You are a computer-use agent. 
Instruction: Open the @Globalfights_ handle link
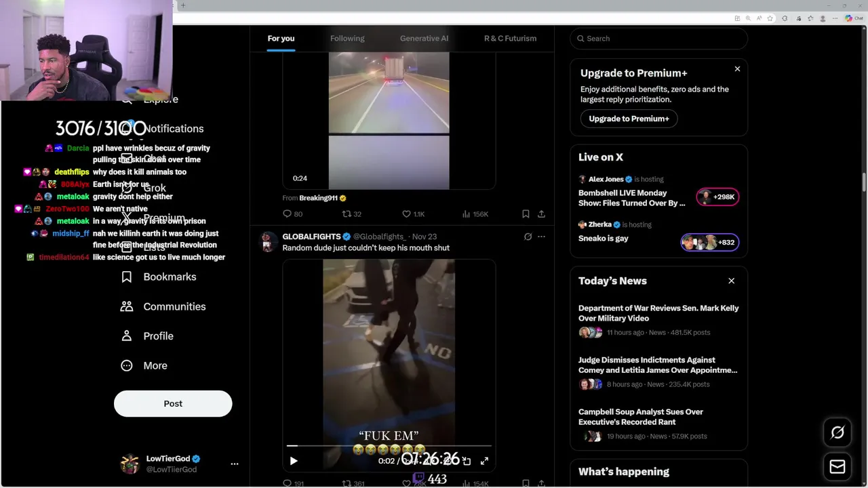380,237
